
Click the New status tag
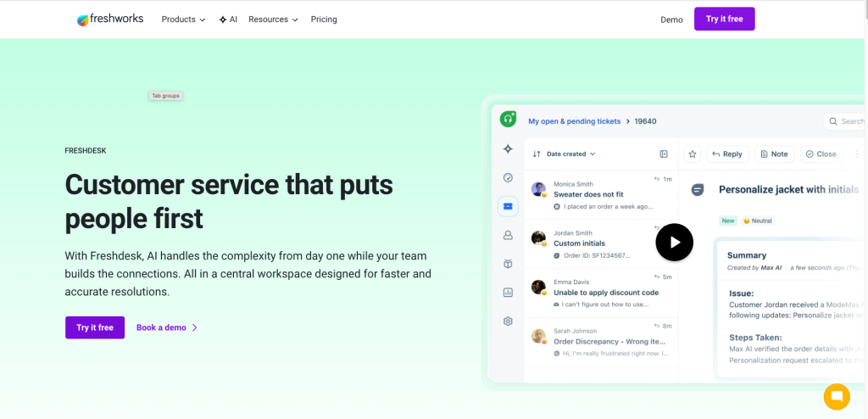pos(728,221)
